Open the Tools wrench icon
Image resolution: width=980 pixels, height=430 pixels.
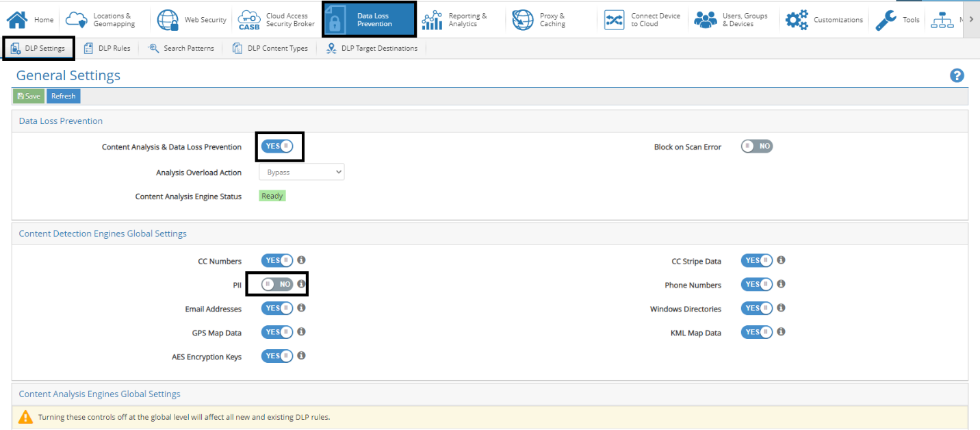(886, 20)
